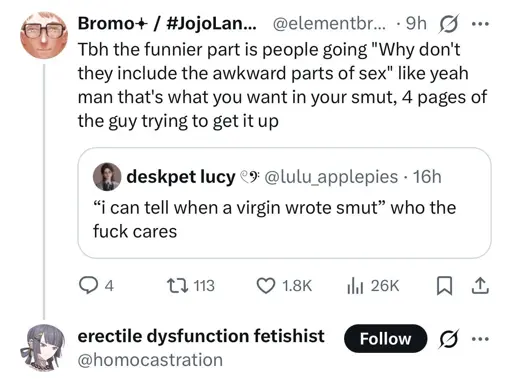Click Grok icon next to Follow button
This screenshot has height=379, width=512.
tap(449, 339)
